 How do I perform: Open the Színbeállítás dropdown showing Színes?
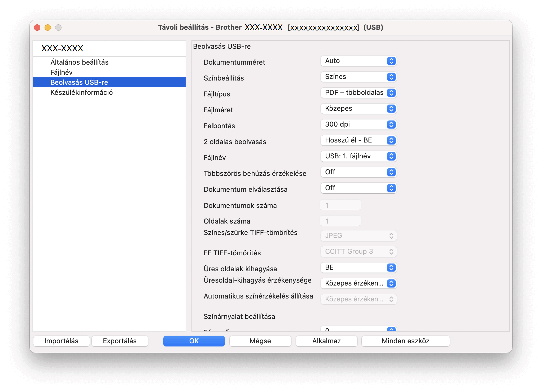point(358,77)
